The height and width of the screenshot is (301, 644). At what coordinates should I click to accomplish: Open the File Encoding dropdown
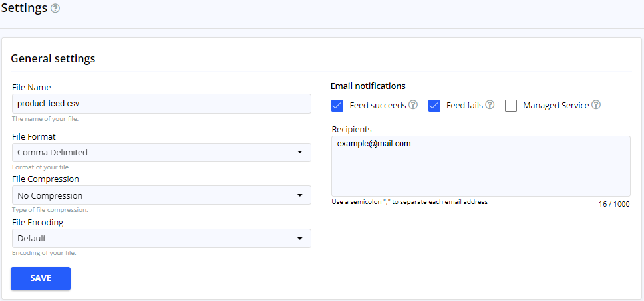click(162, 239)
